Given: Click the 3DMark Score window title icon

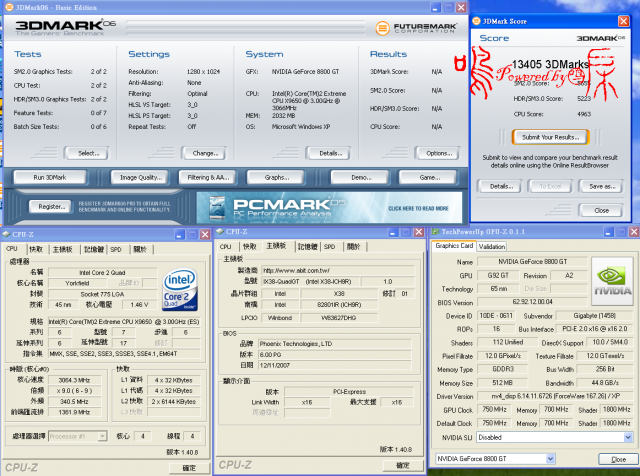Looking at the screenshot, I should click(x=476, y=21).
